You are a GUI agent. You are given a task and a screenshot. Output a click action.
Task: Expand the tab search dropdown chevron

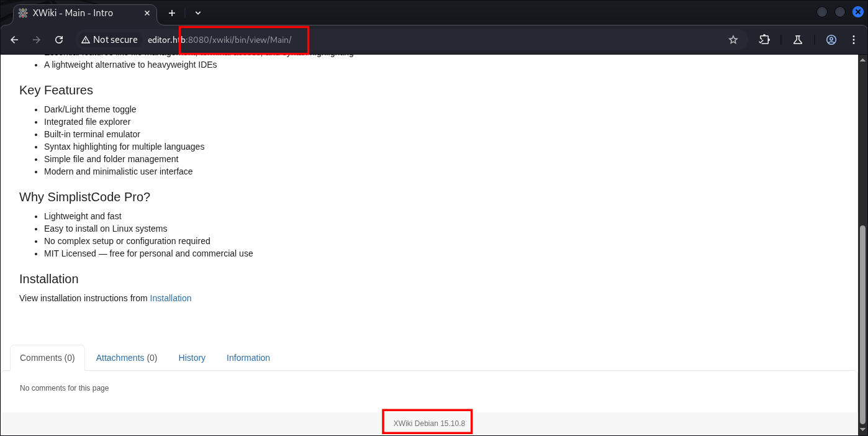point(198,12)
